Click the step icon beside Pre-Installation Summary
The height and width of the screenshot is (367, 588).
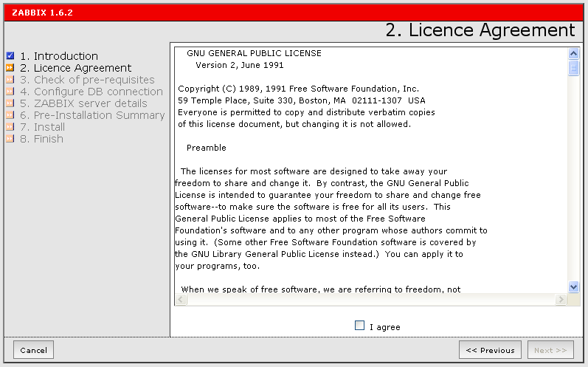(x=10, y=115)
